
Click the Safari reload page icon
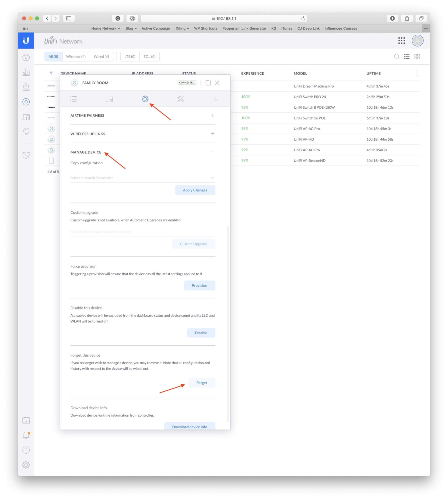point(303,18)
